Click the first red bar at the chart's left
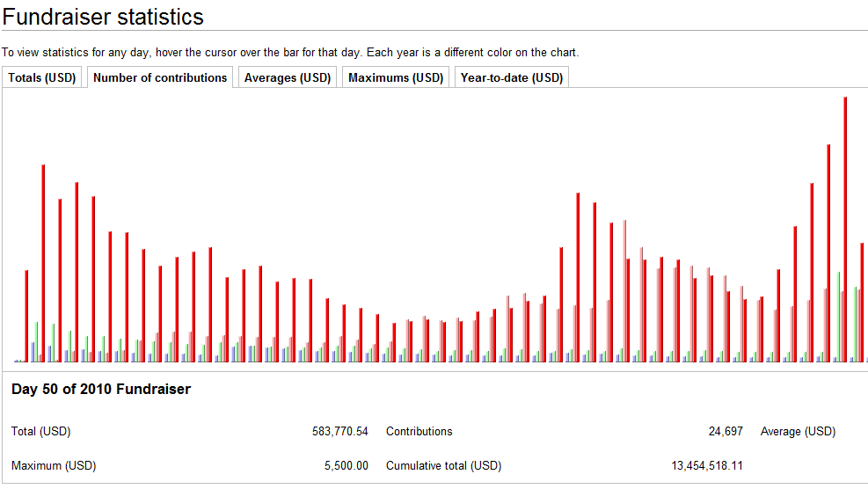Screen dimensions: 868x489 26,317
